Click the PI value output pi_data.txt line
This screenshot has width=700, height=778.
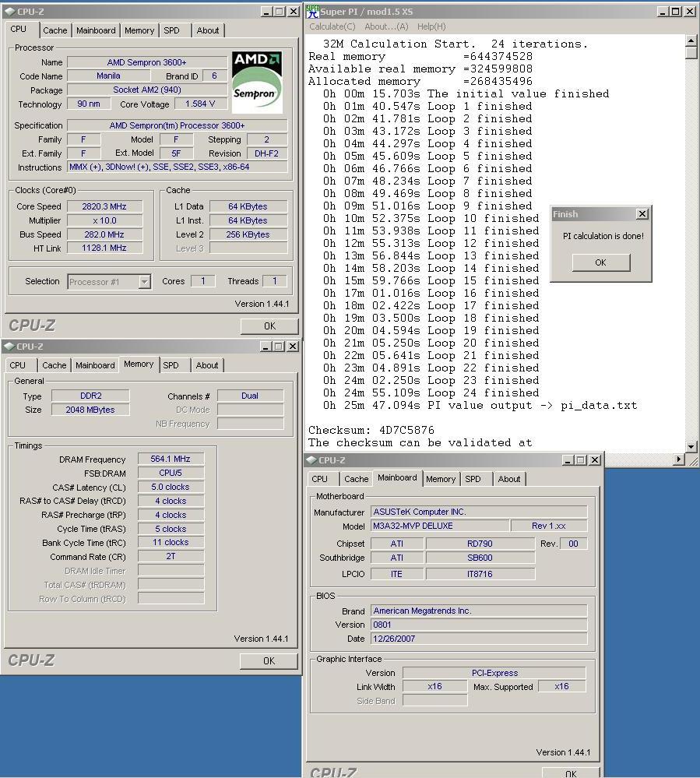coord(480,406)
